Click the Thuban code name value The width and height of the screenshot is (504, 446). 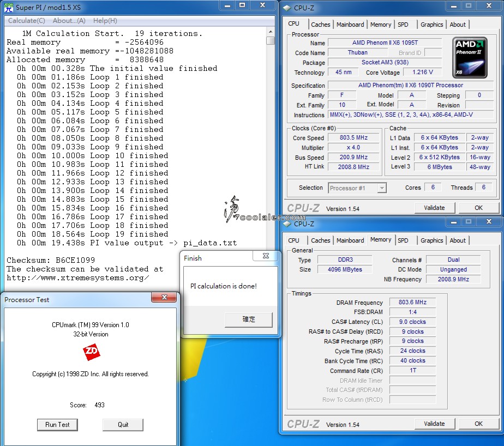point(357,53)
